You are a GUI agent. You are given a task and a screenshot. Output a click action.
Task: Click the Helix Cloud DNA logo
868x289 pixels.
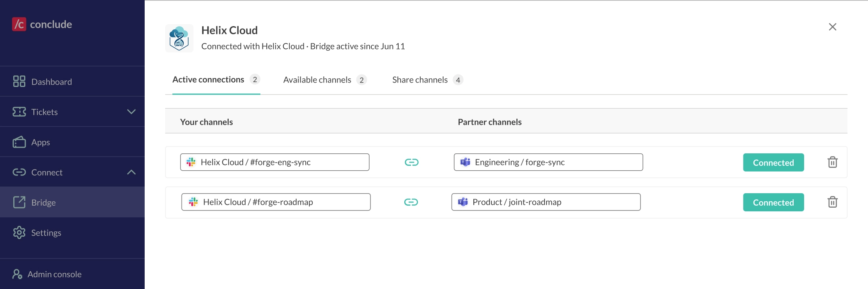tap(179, 38)
